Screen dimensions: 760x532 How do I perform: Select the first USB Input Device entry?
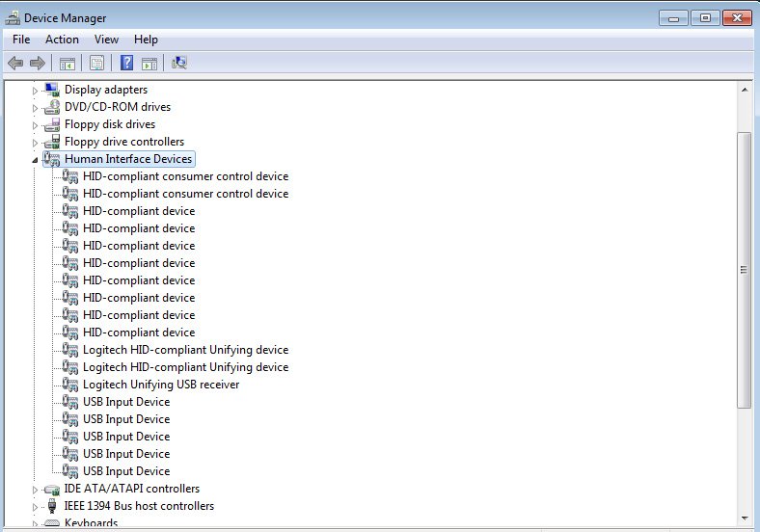click(126, 402)
